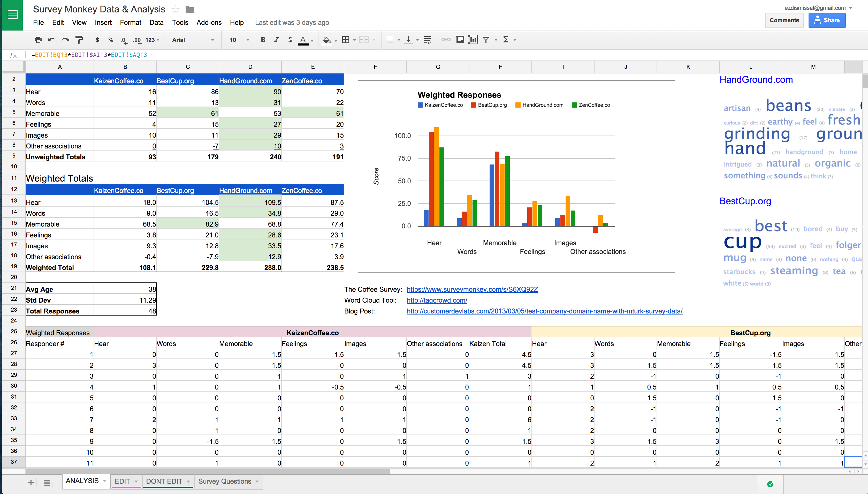Open the Format menu

click(131, 23)
